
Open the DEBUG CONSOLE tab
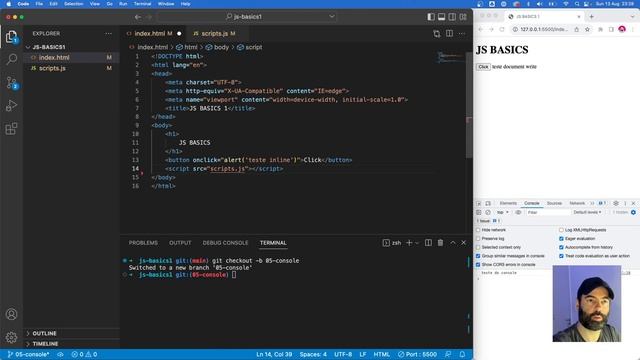pyautogui.click(x=225, y=243)
